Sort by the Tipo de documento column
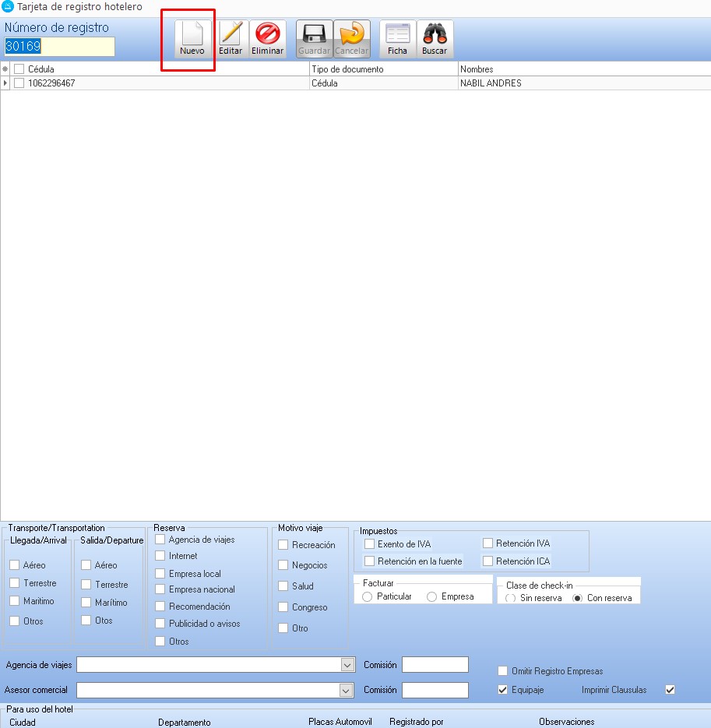This screenshot has height=728, width=711. pos(383,69)
